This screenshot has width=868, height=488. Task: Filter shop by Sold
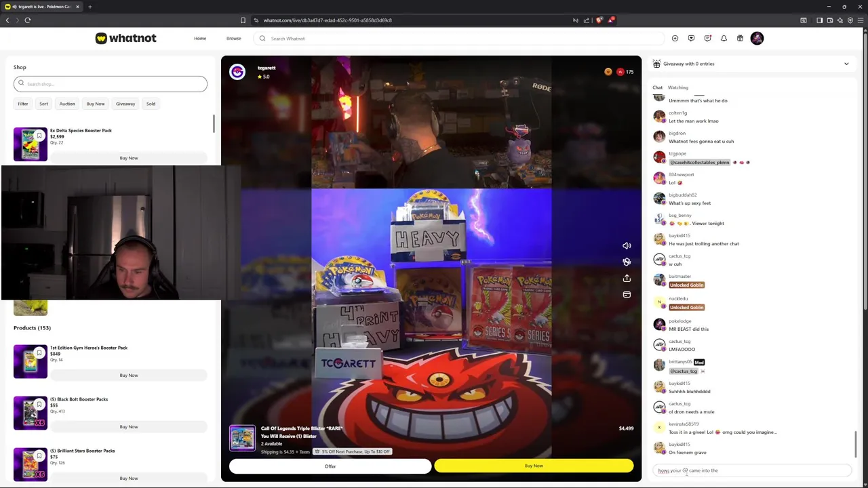[151, 104]
